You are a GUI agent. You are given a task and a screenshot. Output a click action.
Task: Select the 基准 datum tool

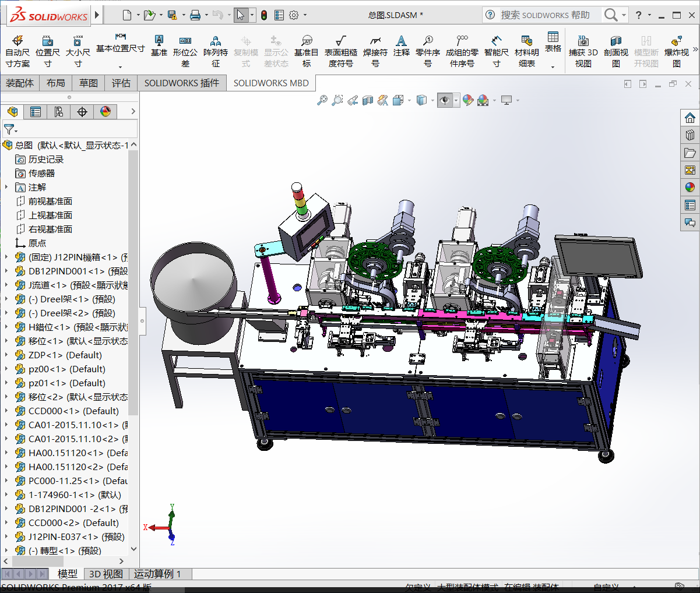coord(159,45)
